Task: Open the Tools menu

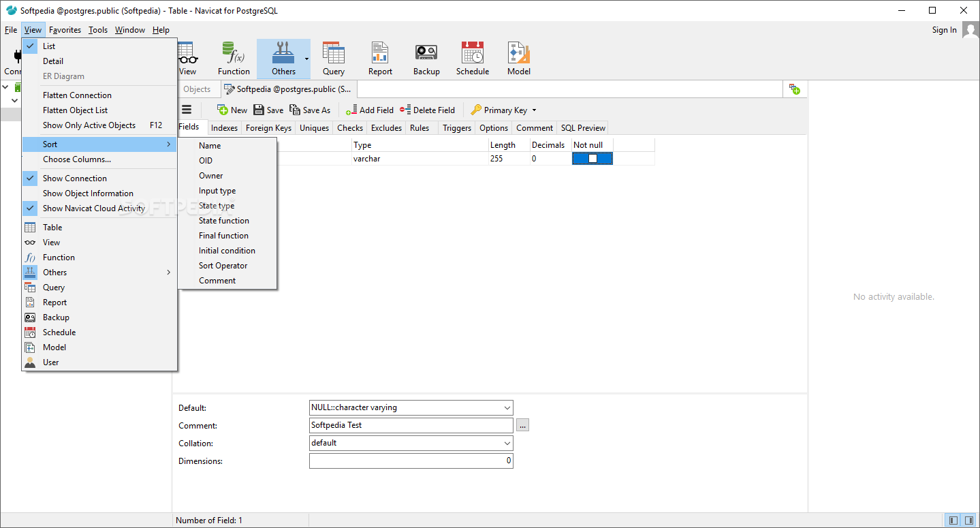Action: pyautogui.click(x=98, y=30)
